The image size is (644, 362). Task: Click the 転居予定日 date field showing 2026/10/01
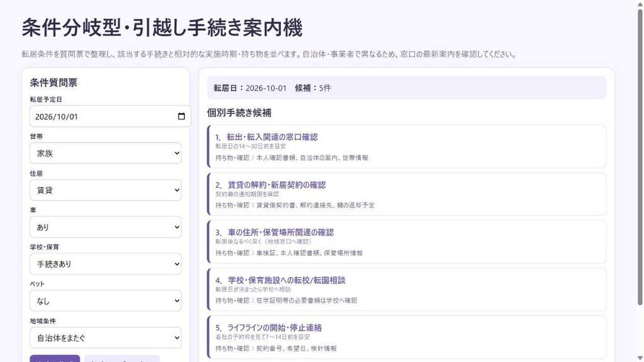coord(110,116)
